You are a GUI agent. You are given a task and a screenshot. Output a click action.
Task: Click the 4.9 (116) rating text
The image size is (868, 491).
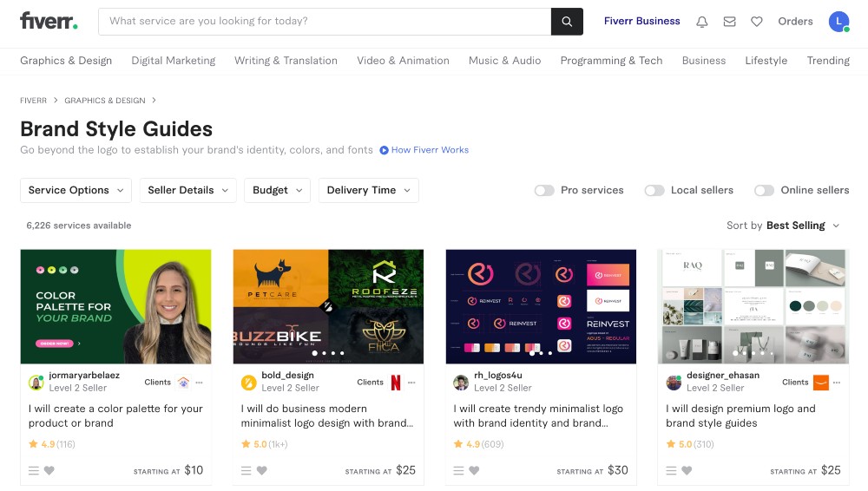[52, 444]
